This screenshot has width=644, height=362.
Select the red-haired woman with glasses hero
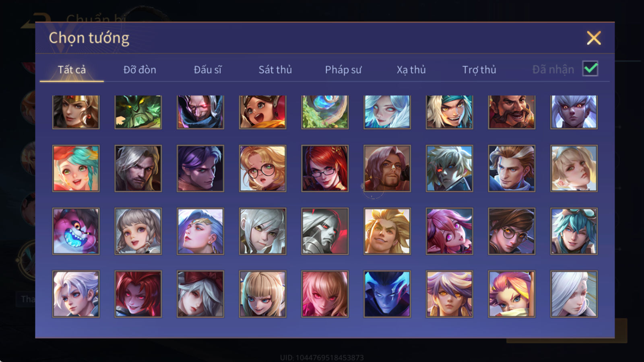(x=325, y=168)
